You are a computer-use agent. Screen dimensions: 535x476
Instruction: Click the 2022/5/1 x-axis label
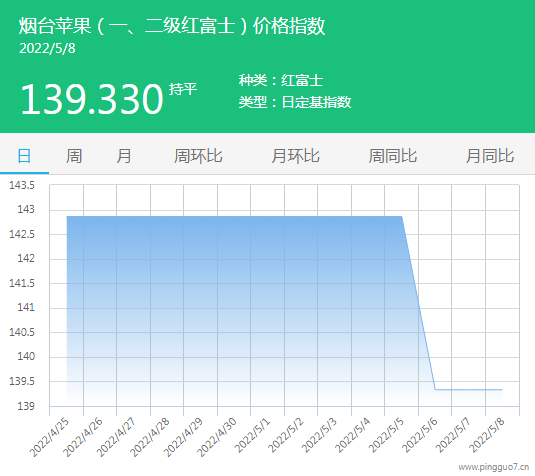coord(252,436)
